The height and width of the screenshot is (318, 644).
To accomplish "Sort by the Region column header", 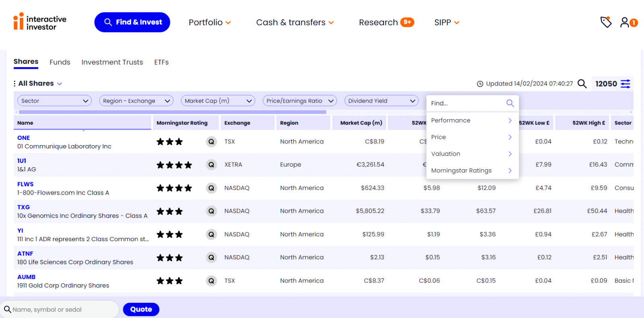I will (x=303, y=123).
